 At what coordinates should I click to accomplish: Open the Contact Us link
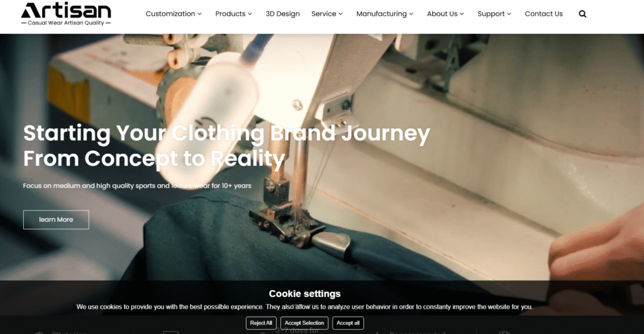coord(543,14)
